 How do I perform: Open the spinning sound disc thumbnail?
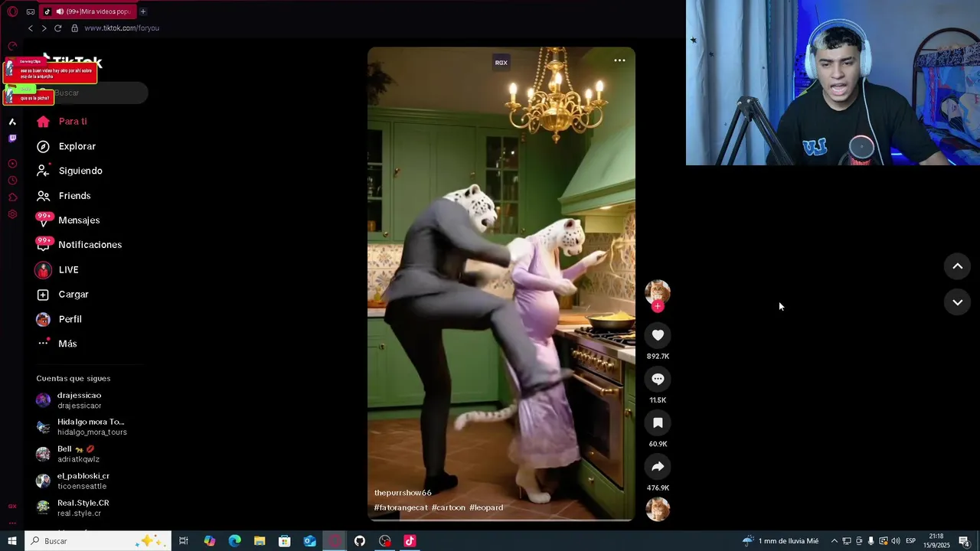[658, 509]
